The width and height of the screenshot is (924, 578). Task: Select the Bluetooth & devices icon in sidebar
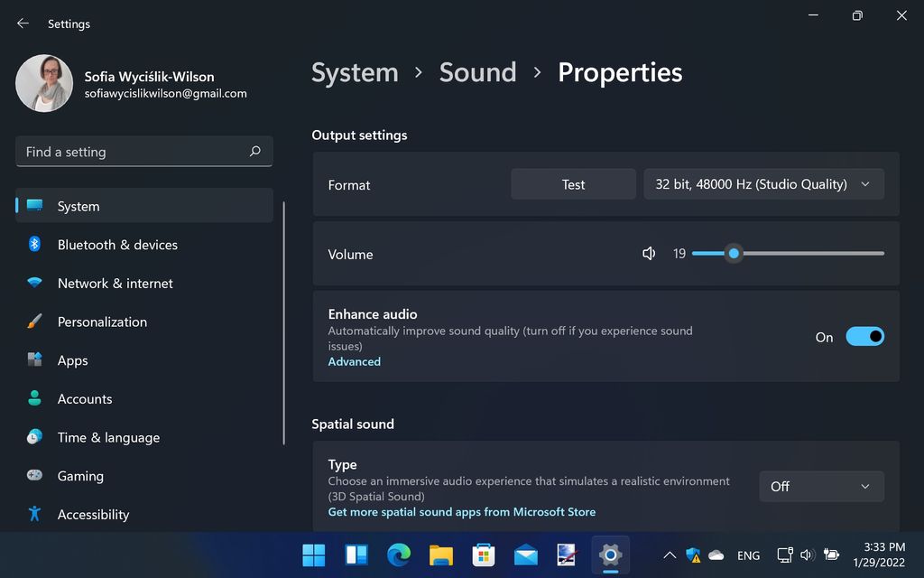33,245
